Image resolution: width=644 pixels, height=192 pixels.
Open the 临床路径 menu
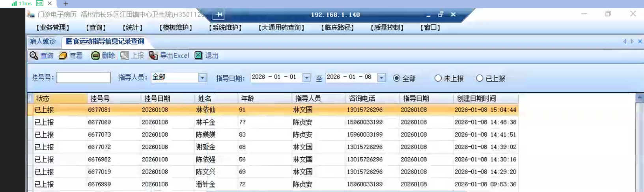[337, 28]
